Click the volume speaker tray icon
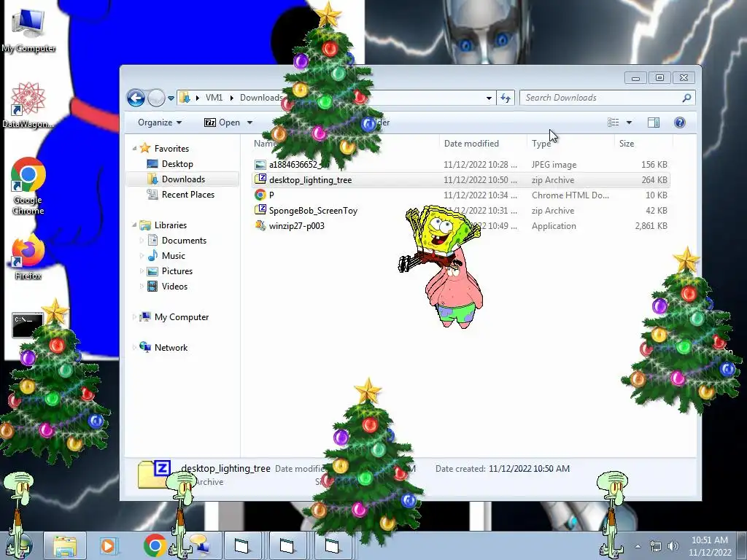 coord(673,546)
